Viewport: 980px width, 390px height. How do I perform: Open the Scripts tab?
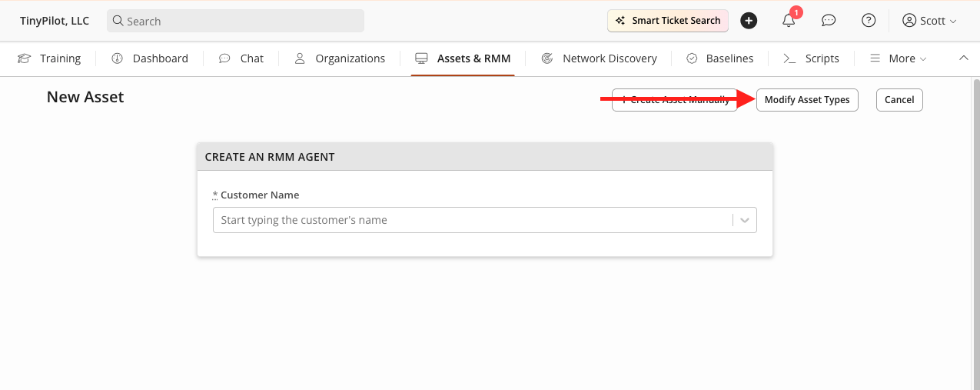(x=811, y=58)
